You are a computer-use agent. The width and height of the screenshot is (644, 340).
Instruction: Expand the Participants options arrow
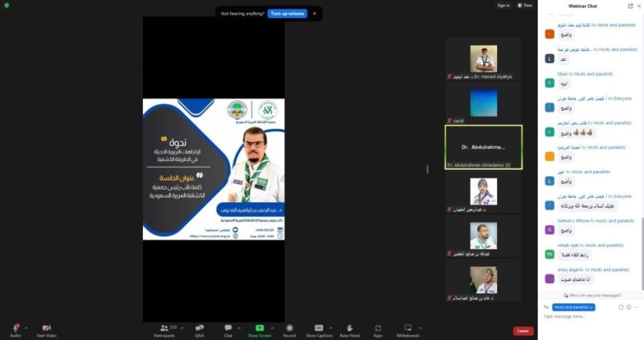182,328
